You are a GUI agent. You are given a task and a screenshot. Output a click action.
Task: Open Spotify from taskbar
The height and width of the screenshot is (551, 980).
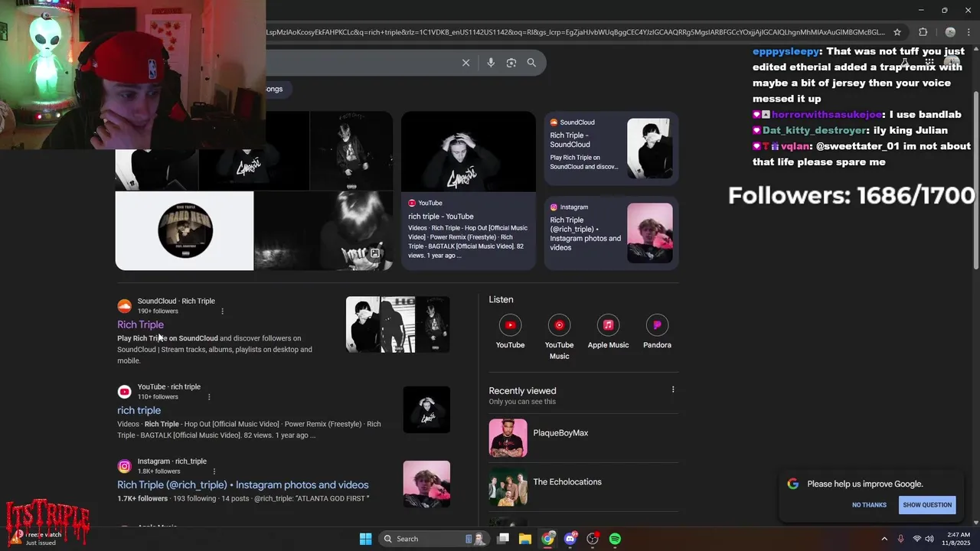615,539
